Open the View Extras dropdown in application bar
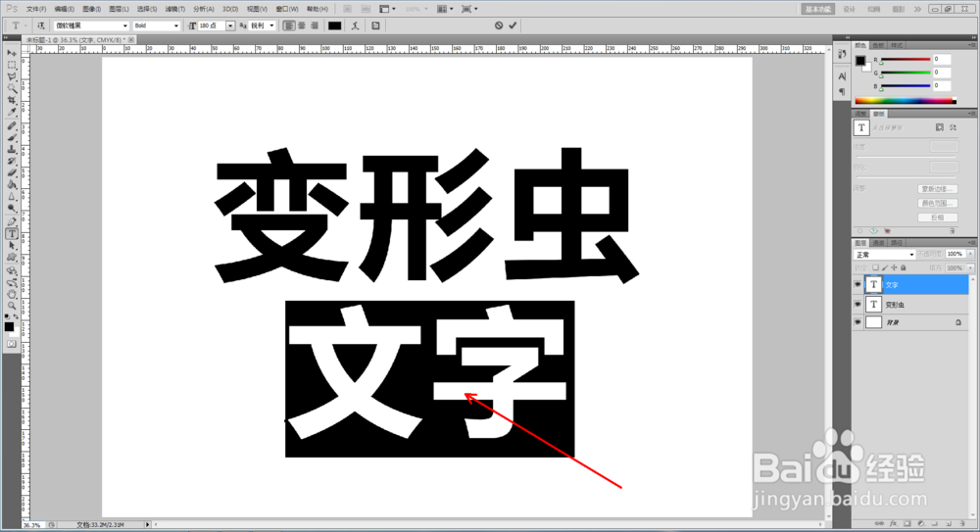The width and height of the screenshot is (980, 532). point(387,9)
